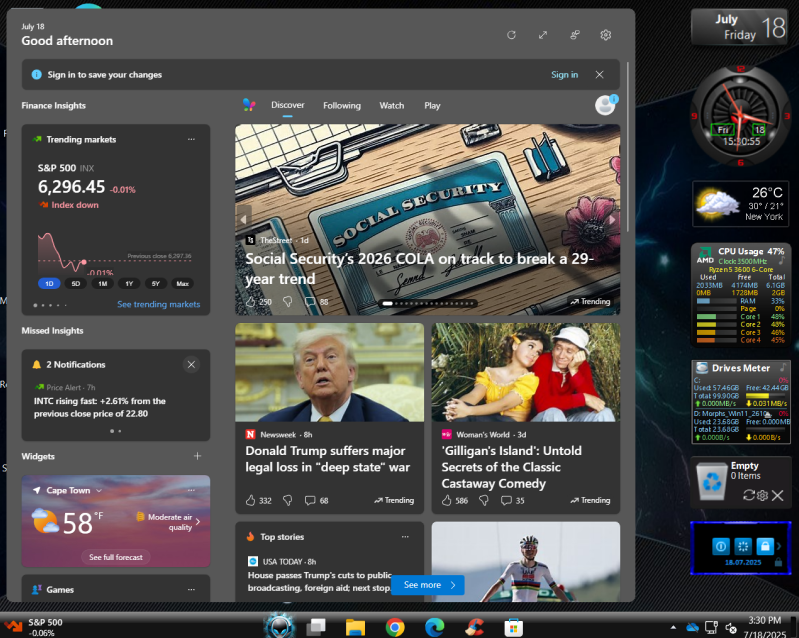Open comments on Newsweek Trump article
Screen dimensions: 799x638
pyautogui.click(x=310, y=500)
